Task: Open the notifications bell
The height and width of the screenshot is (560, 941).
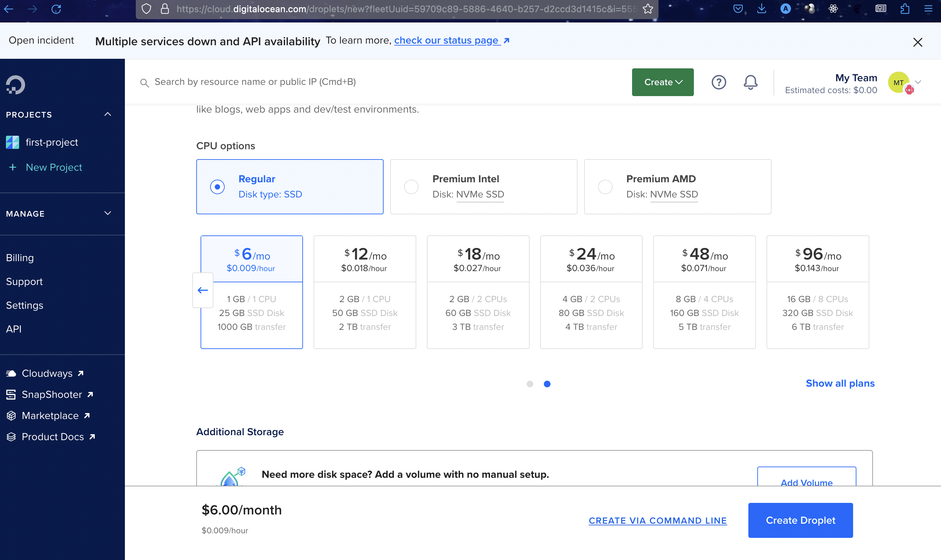Action: pyautogui.click(x=750, y=82)
